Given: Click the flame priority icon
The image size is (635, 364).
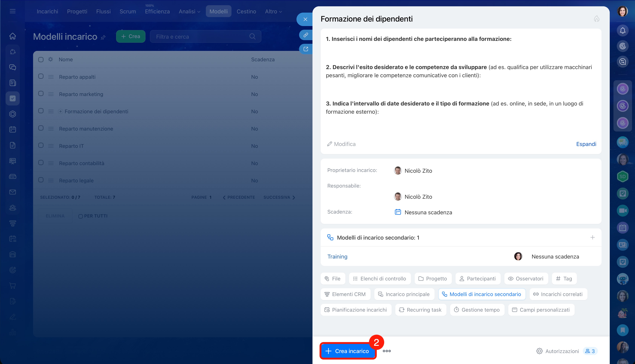Looking at the screenshot, I should pos(597,19).
